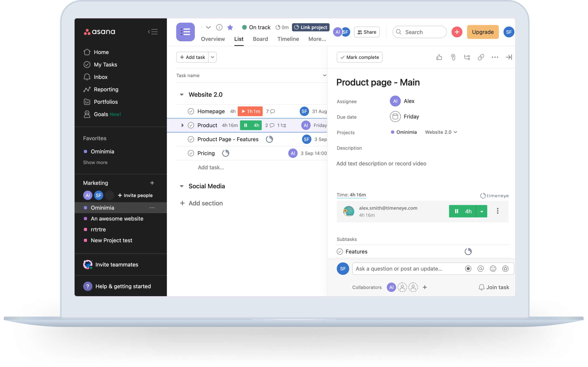Switch to the Timeline tab
Screen dimensions: 588x367
point(288,39)
